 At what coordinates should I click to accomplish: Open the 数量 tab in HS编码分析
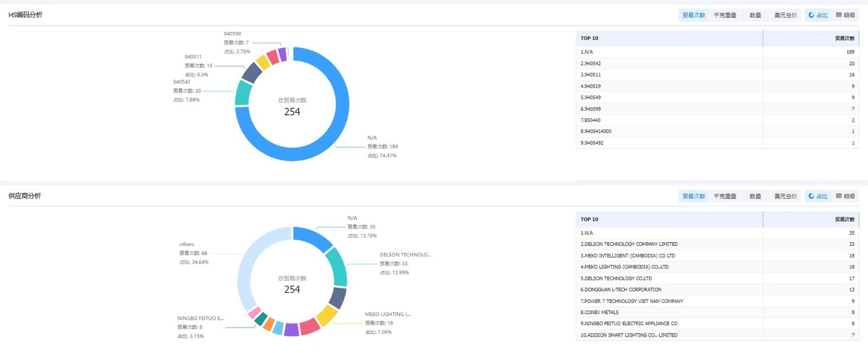tap(755, 15)
